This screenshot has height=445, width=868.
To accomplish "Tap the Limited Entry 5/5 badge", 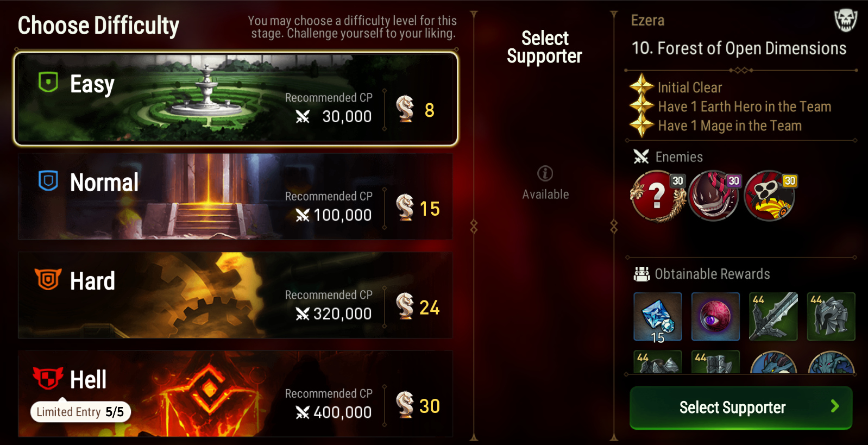I will pos(80,412).
